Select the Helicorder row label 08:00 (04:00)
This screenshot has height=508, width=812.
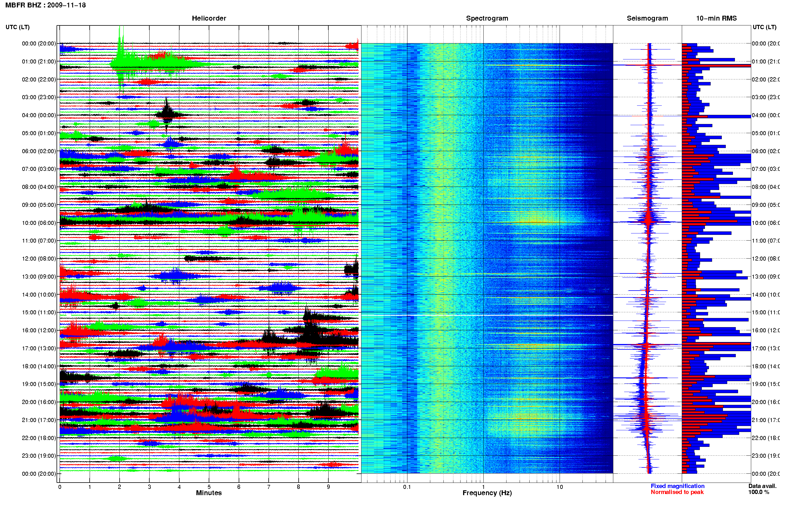tap(39, 187)
